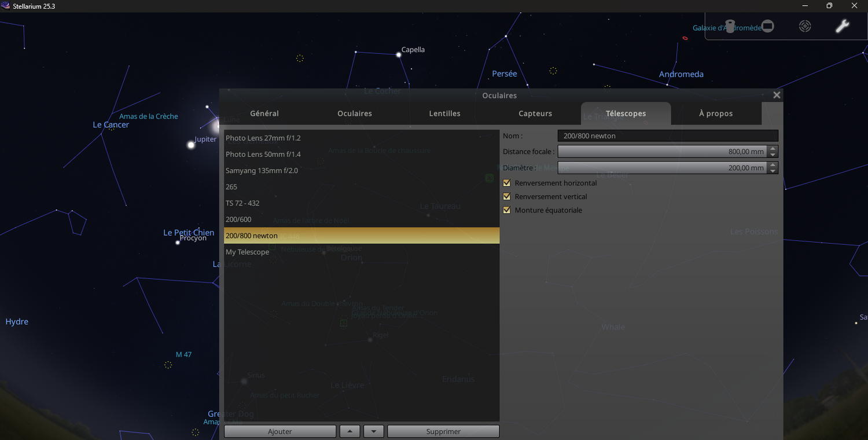Open Oculars configuration wrench icon
The width and height of the screenshot is (868, 440).
[x=842, y=26]
